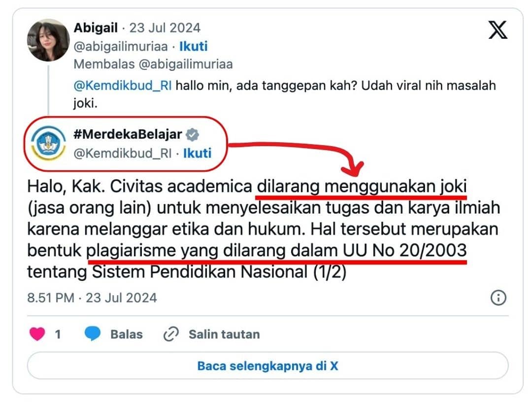Like the tweet with the heart icon
This screenshot has width=532, height=403.
point(37,334)
